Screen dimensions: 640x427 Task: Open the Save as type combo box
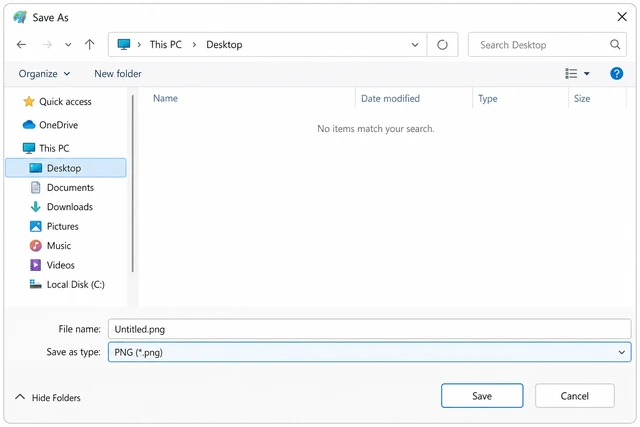coord(369,352)
